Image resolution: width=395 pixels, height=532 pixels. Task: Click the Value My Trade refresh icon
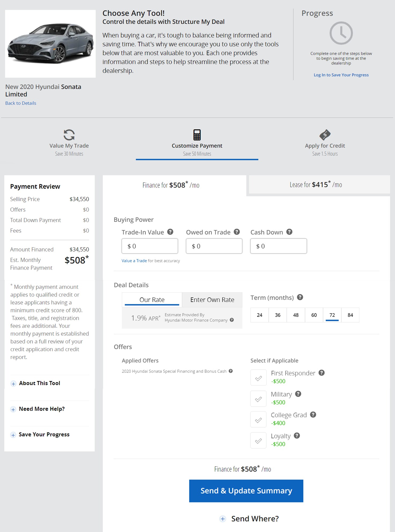click(x=69, y=135)
